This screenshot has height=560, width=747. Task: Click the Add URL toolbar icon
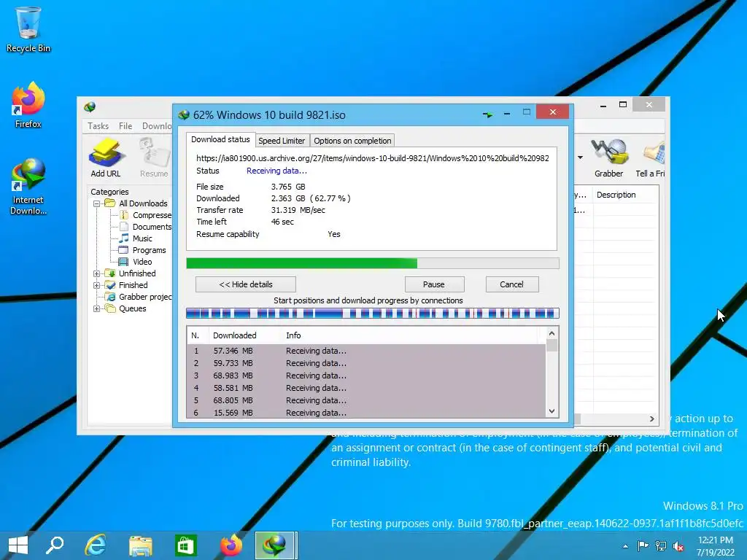[106, 157]
